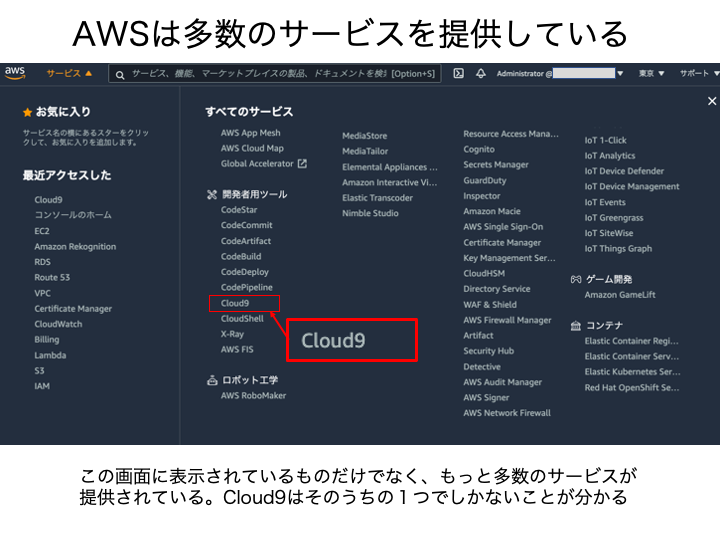720x540 pixels.
Task: Open MediaTailor service
Action: click(x=365, y=152)
